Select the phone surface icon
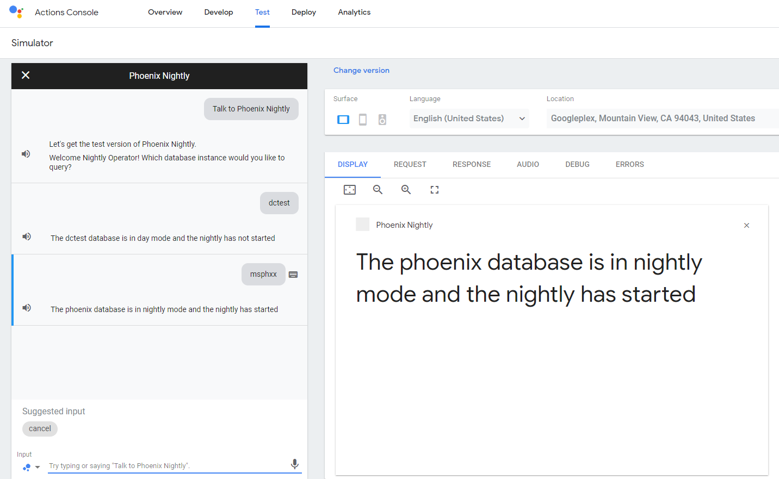Screen dimensions: 779x479 pos(363,119)
